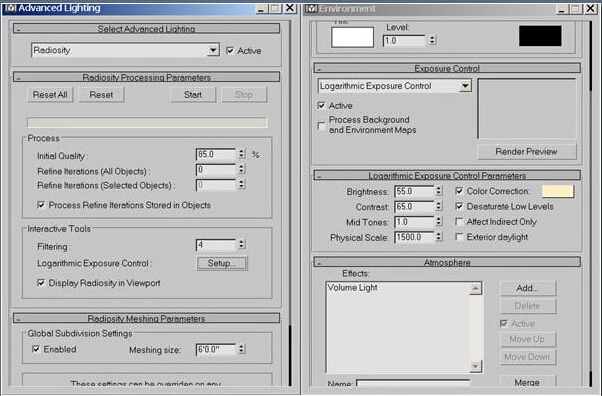Click the Stop button
Image resolution: width=602 pixels, height=396 pixels.
(244, 95)
